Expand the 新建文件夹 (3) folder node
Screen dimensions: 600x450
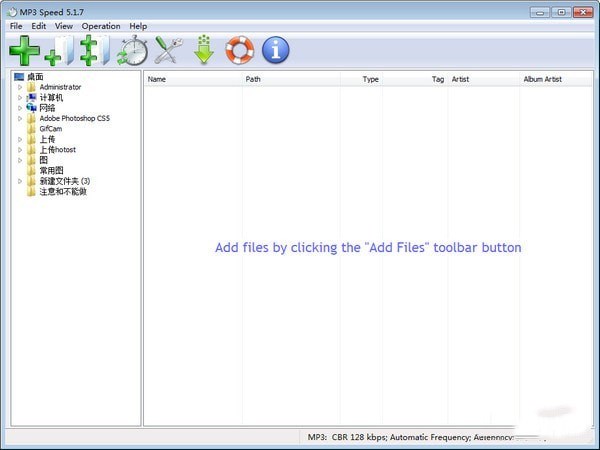tap(20, 181)
